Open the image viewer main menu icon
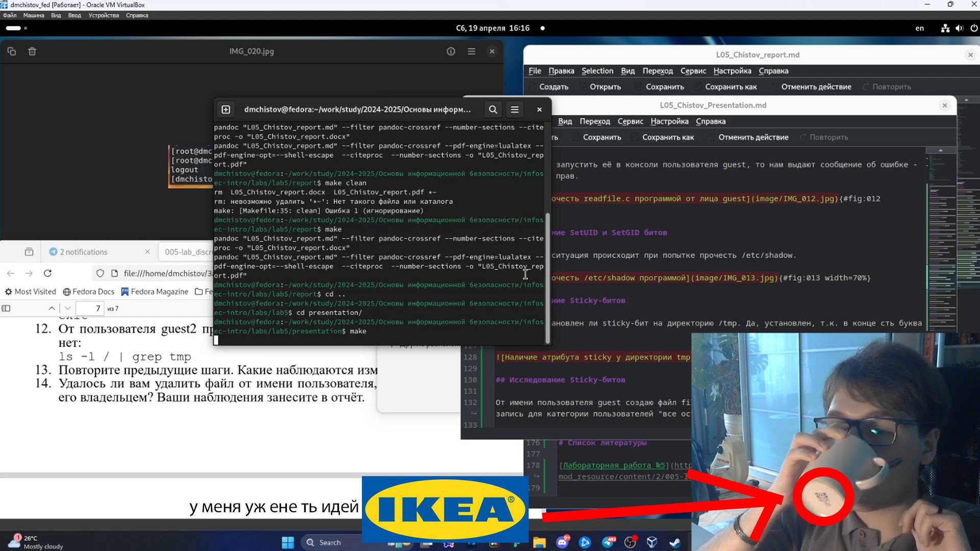The width and height of the screenshot is (980, 551). pyautogui.click(x=471, y=52)
